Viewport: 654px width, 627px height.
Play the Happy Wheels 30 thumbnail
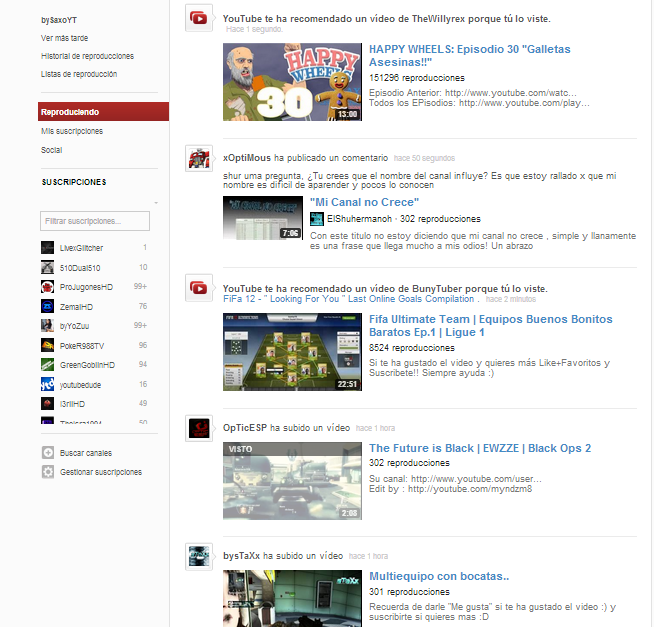click(292, 82)
